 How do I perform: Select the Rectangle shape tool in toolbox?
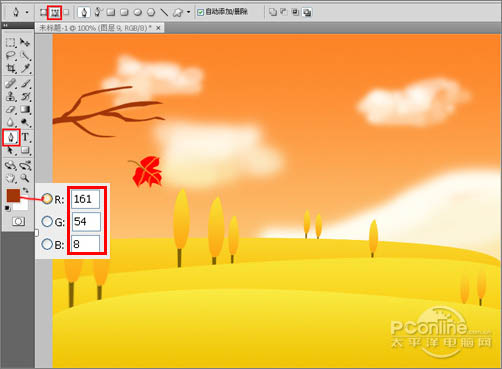25,151
